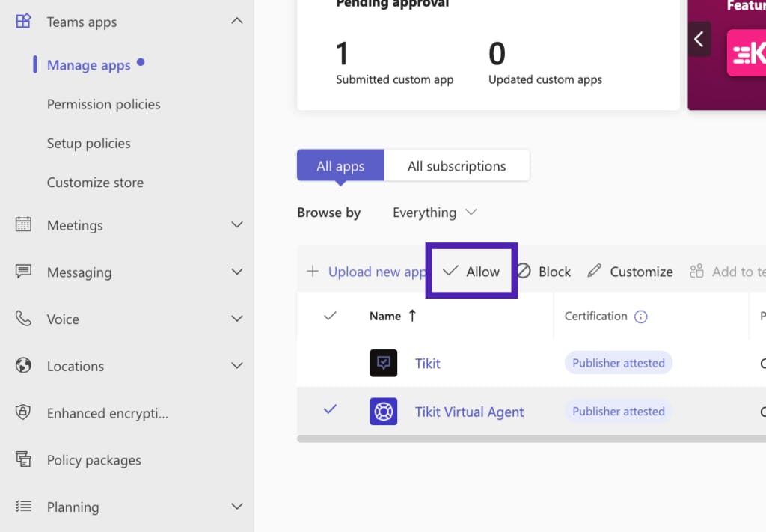Deselect the Tikit Virtual Agent row checkmark
This screenshot has height=532, width=766.
pyautogui.click(x=330, y=409)
